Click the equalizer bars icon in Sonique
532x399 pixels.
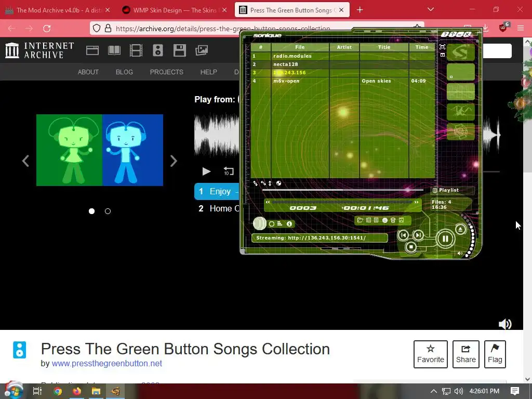pos(280,224)
